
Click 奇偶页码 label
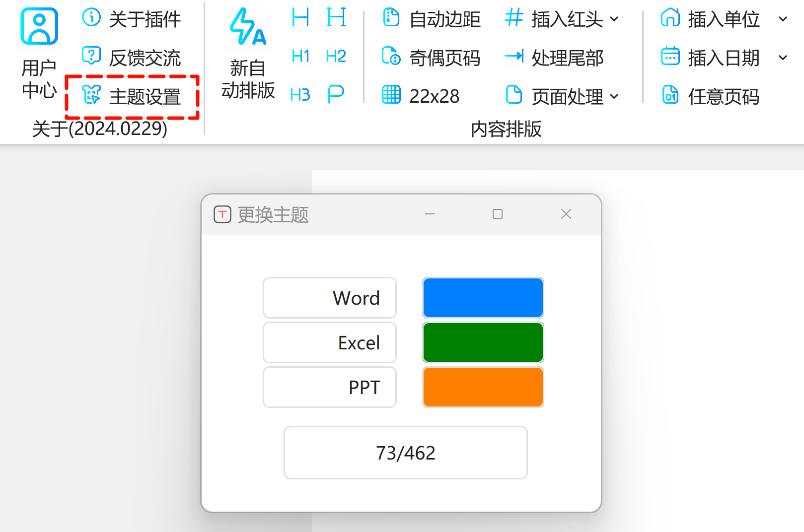point(445,58)
